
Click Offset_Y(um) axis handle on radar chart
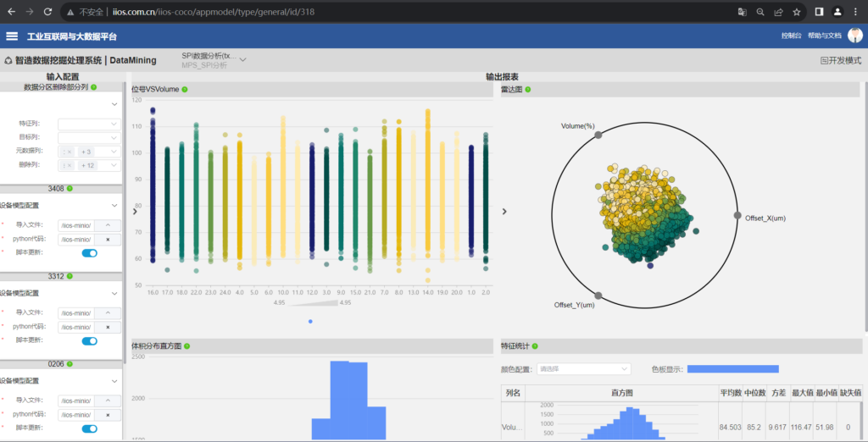[598, 296]
